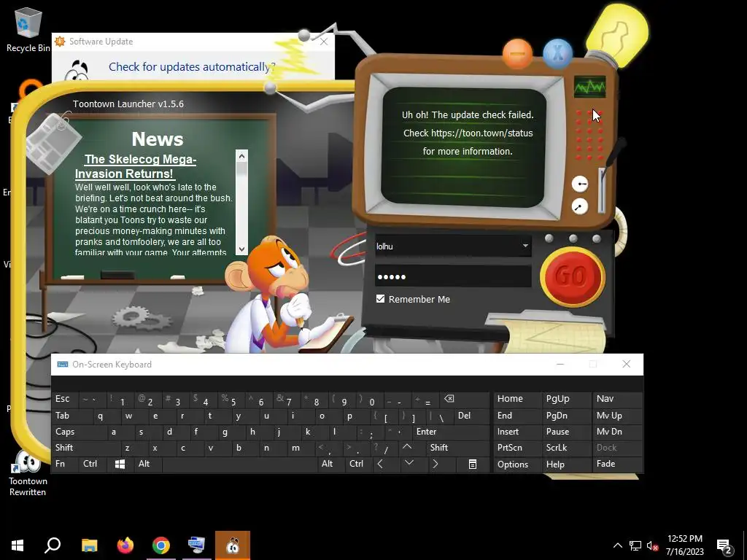Click the letter q key on keyboard
This screenshot has height=560, width=747.
point(107,416)
